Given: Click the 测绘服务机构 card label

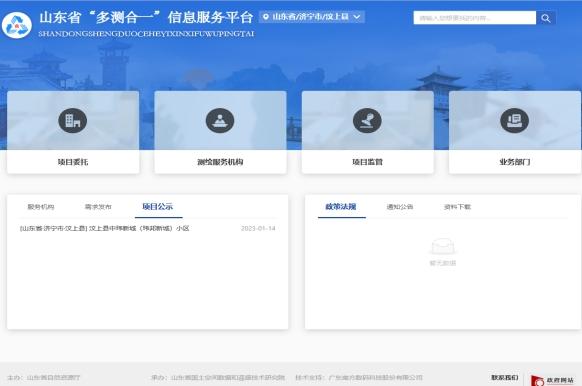Looking at the screenshot, I should pyautogui.click(x=220, y=162).
